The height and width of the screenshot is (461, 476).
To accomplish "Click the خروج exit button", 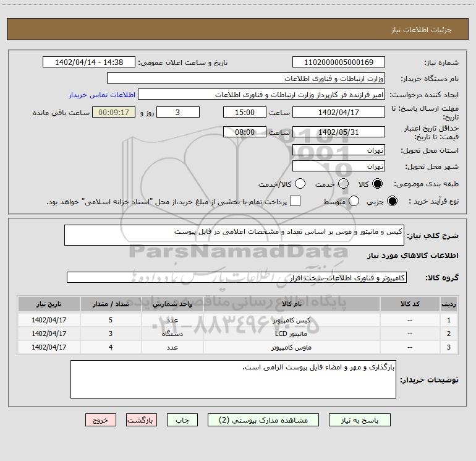I will click(x=101, y=420).
